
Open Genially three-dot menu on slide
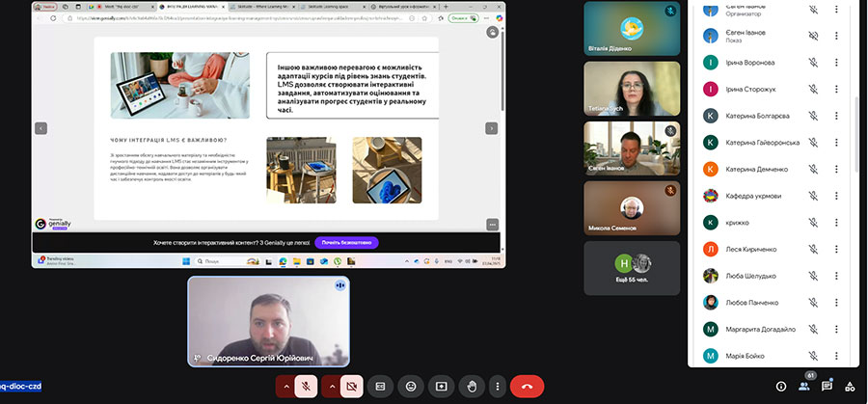click(493, 224)
